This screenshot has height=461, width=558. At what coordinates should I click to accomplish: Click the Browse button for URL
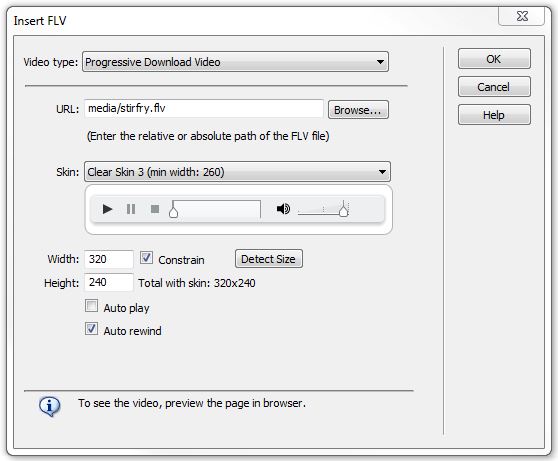click(358, 110)
